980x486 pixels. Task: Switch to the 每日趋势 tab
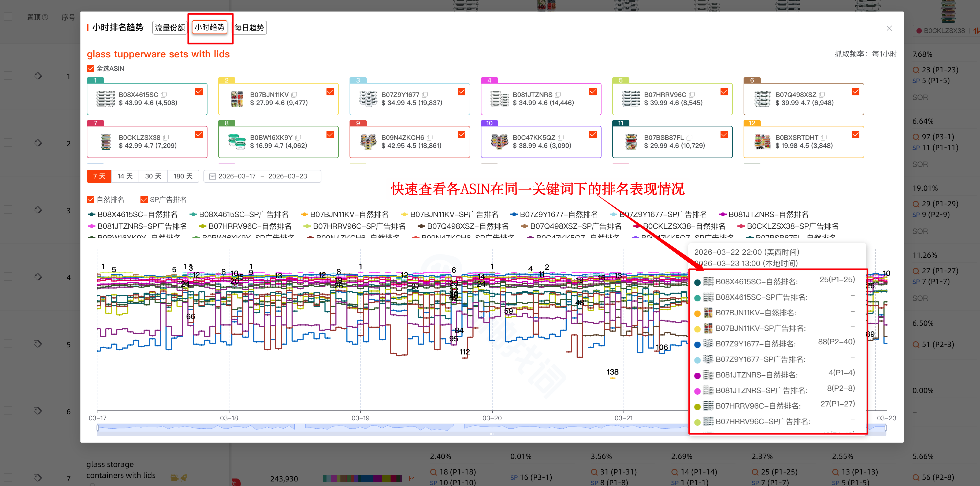tap(249, 27)
